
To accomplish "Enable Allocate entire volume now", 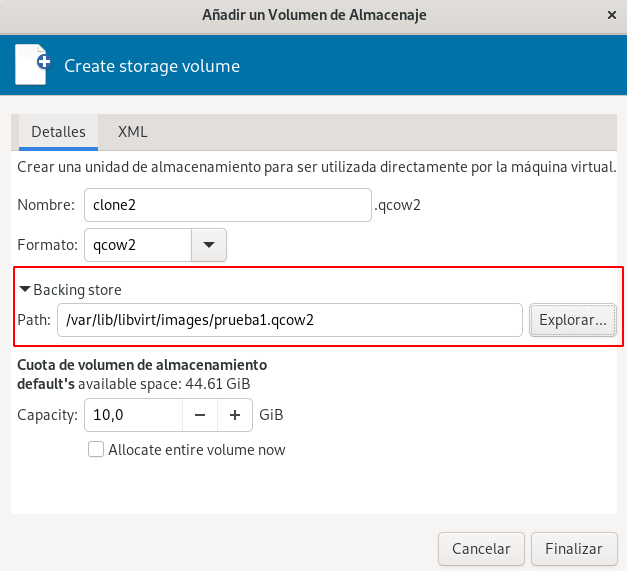I will click(x=96, y=449).
